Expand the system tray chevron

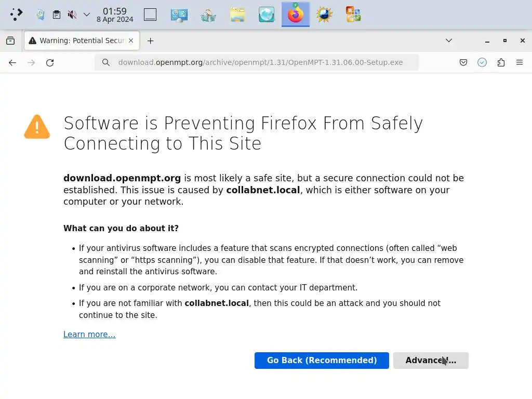pos(87,15)
